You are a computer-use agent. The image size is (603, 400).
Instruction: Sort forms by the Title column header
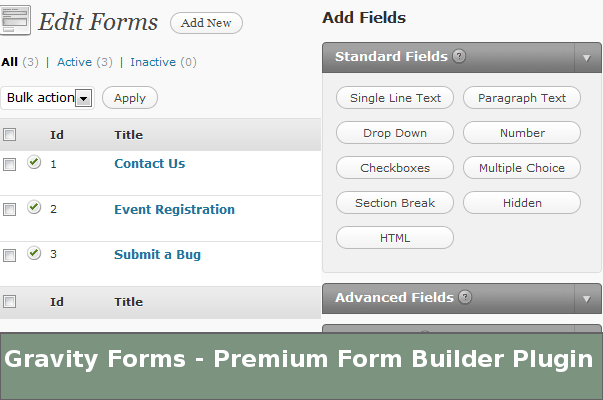(128, 135)
